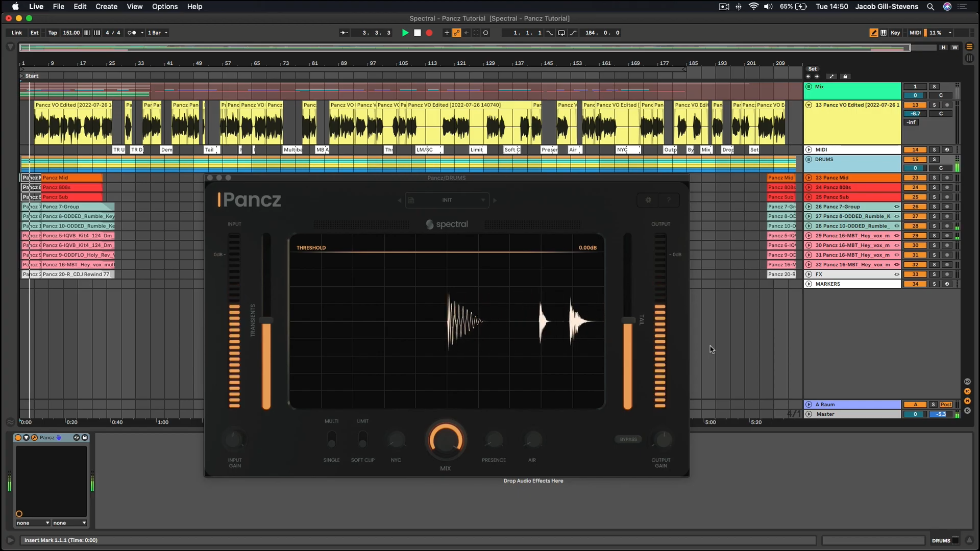Click the Pancz BYPASS button
Image resolution: width=980 pixels, height=551 pixels.
click(x=628, y=439)
